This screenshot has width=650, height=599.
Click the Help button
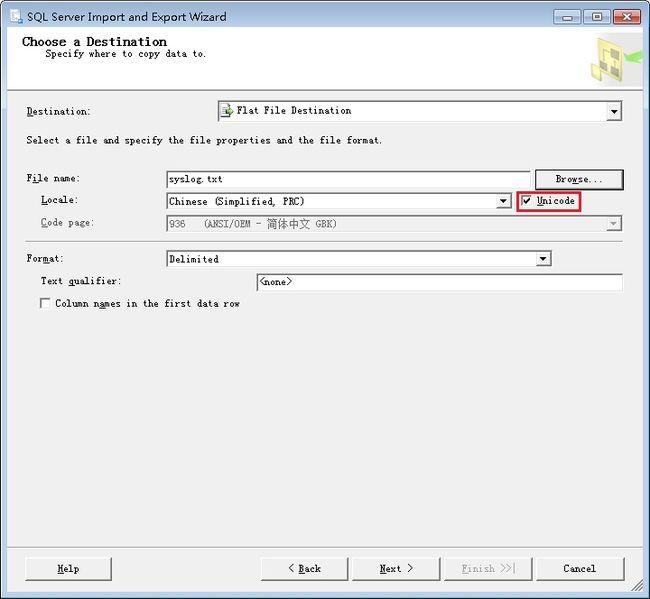click(68, 569)
